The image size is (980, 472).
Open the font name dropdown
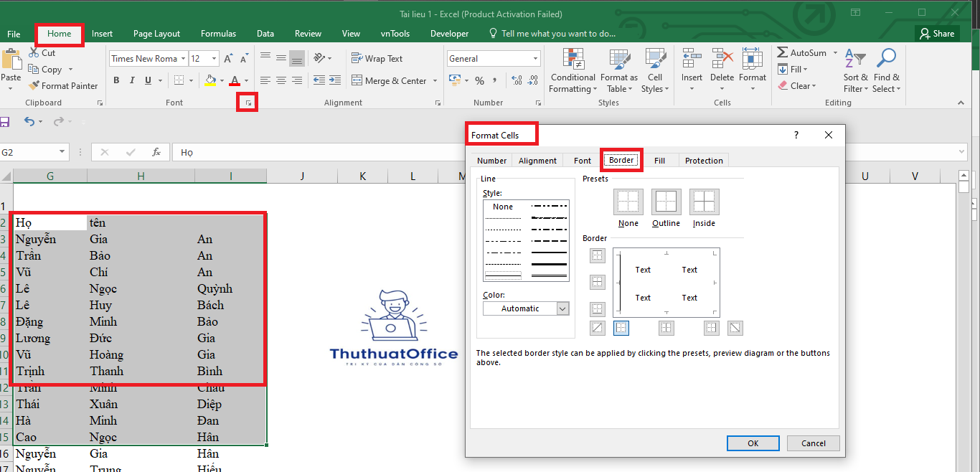184,59
